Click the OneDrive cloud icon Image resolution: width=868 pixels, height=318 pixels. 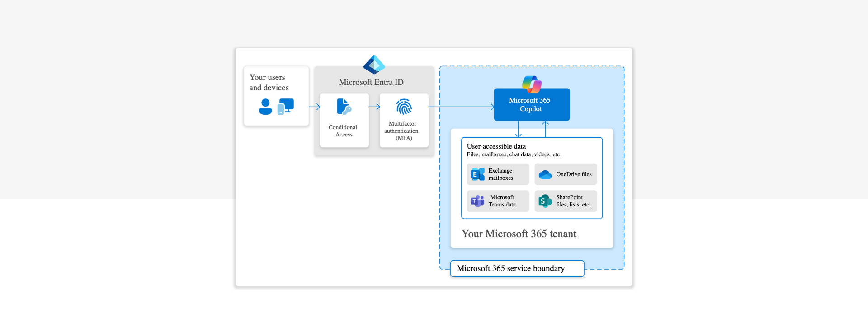point(545,174)
